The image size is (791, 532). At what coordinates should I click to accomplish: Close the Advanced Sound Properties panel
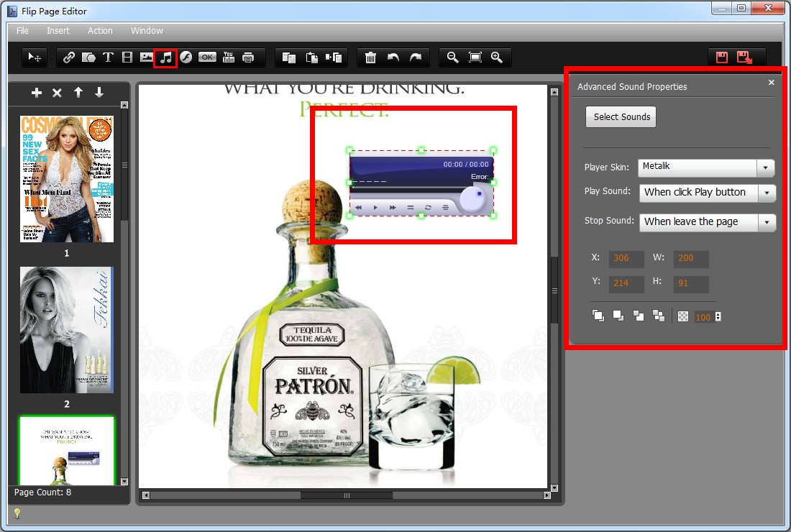pos(772,82)
